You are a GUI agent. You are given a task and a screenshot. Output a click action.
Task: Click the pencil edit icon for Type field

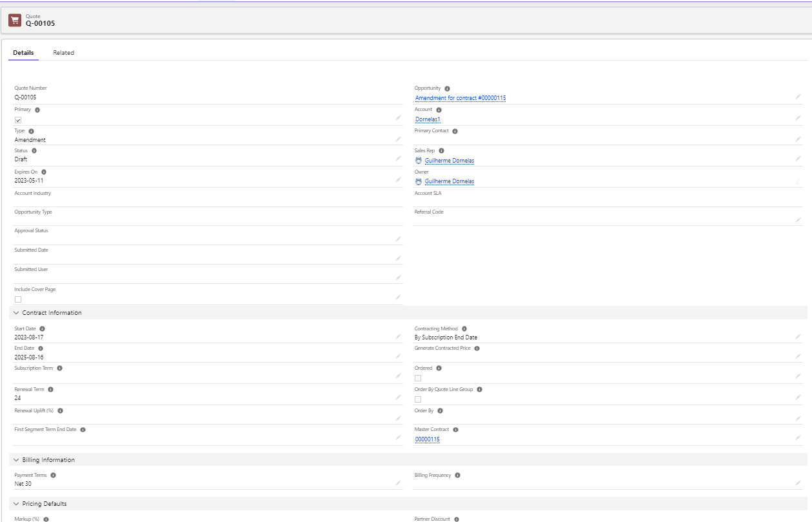click(398, 139)
